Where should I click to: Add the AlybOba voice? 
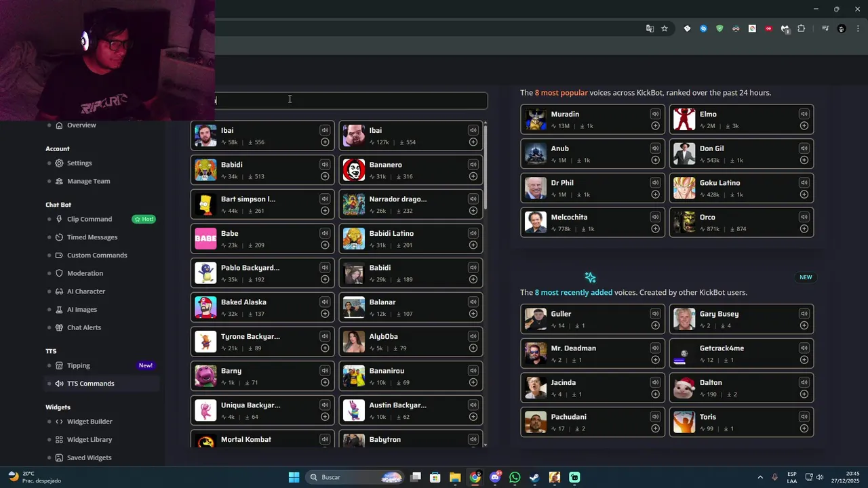pyautogui.click(x=473, y=348)
